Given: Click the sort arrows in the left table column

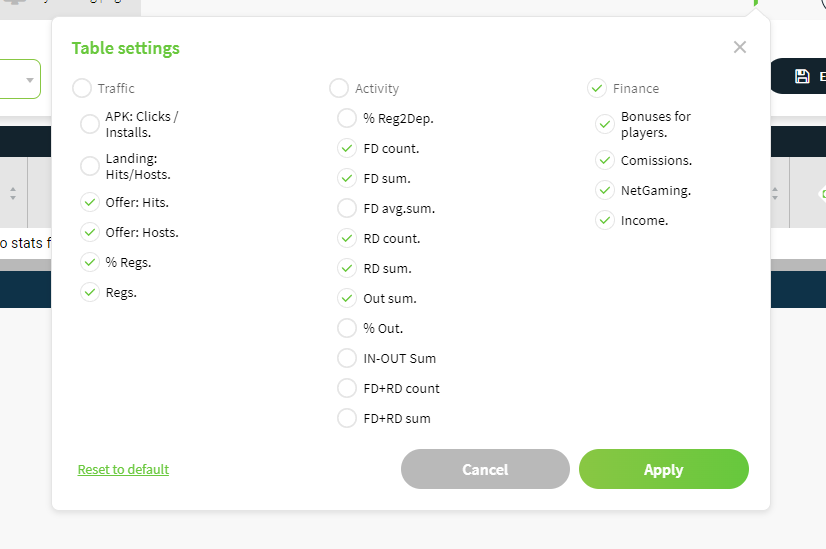Looking at the screenshot, I should coord(13,193).
